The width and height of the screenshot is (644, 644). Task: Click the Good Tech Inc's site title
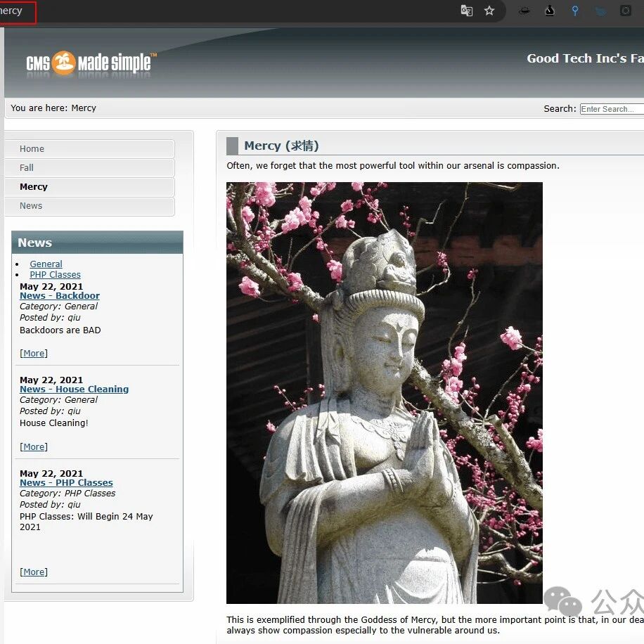coord(585,58)
